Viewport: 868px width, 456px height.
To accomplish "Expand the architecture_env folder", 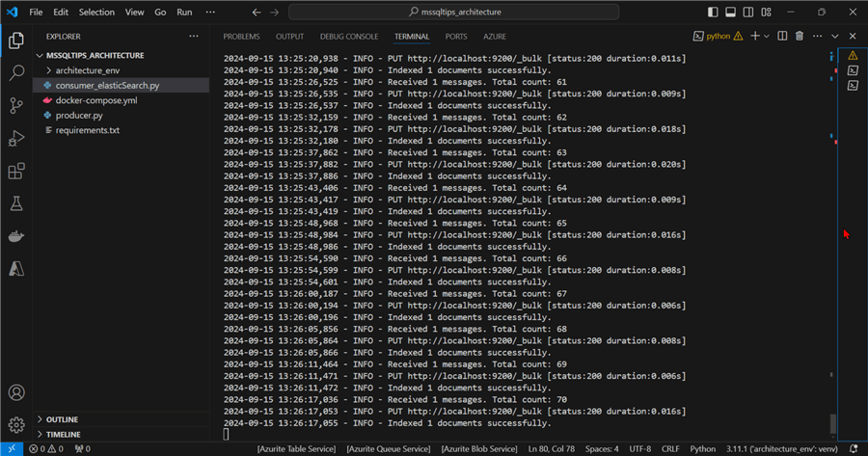I will [x=87, y=70].
